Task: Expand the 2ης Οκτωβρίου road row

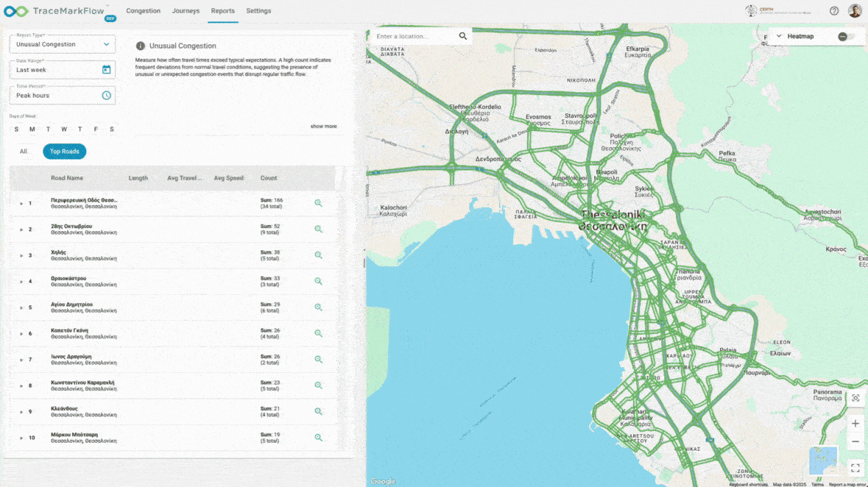Action: point(21,229)
